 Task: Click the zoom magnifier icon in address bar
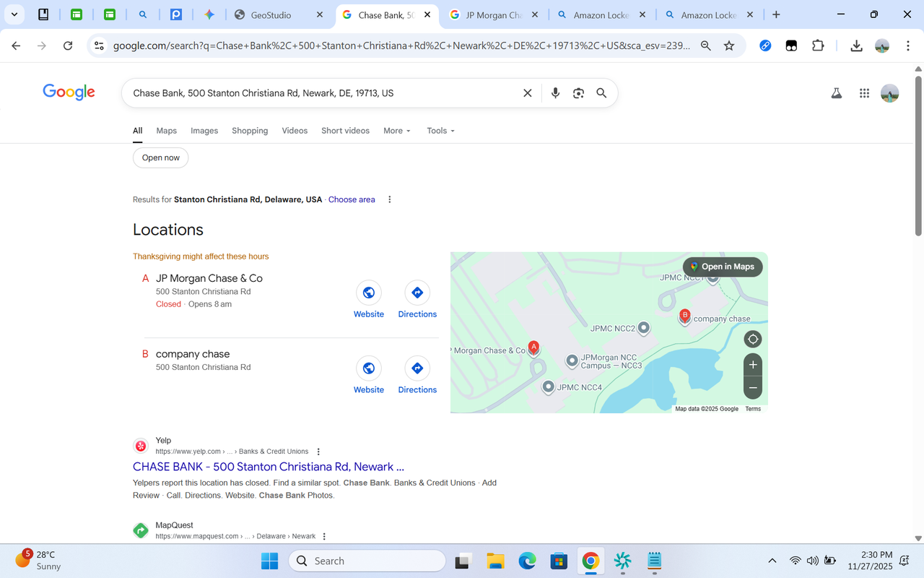(706, 46)
